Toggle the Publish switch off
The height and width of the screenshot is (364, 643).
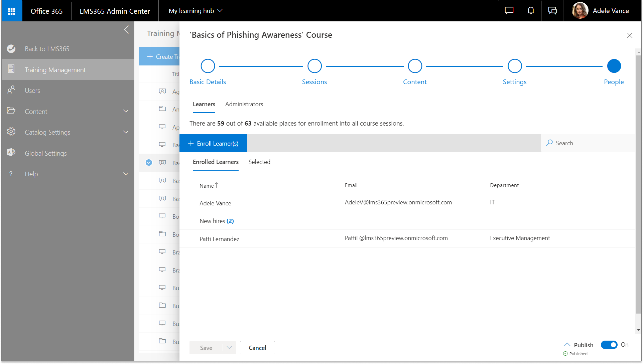(609, 345)
